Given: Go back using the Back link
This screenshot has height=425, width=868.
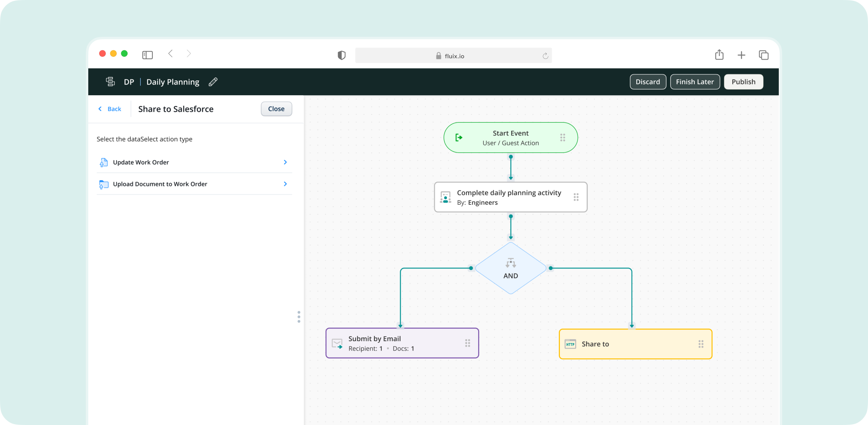Looking at the screenshot, I should pyautogui.click(x=110, y=109).
